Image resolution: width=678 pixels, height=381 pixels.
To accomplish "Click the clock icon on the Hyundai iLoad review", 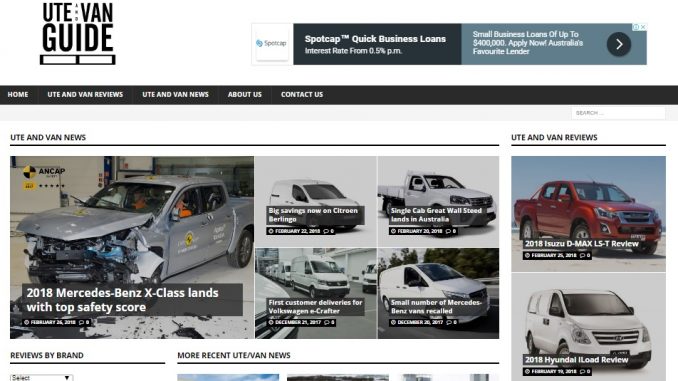I will (527, 371).
